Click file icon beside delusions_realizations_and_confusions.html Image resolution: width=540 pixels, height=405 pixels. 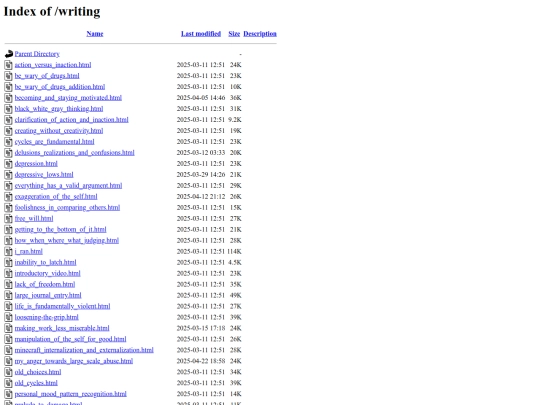9,153
